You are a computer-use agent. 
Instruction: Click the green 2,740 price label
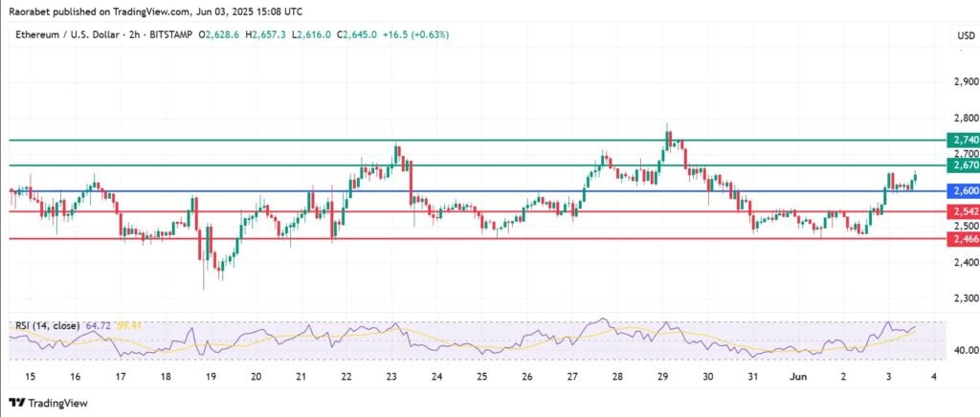pos(964,140)
